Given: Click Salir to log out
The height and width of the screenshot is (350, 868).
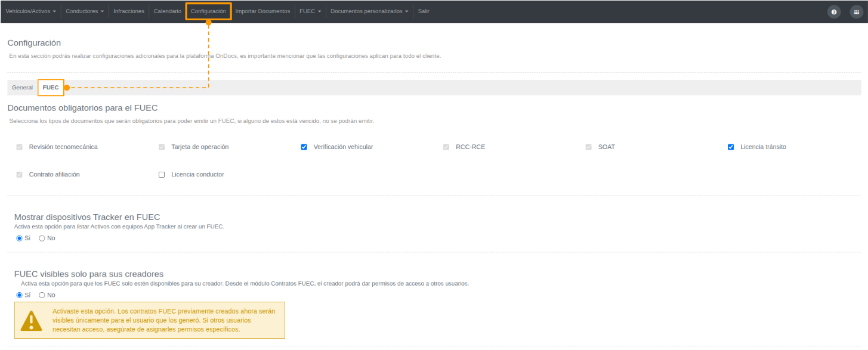Looking at the screenshot, I should pyautogui.click(x=424, y=11).
